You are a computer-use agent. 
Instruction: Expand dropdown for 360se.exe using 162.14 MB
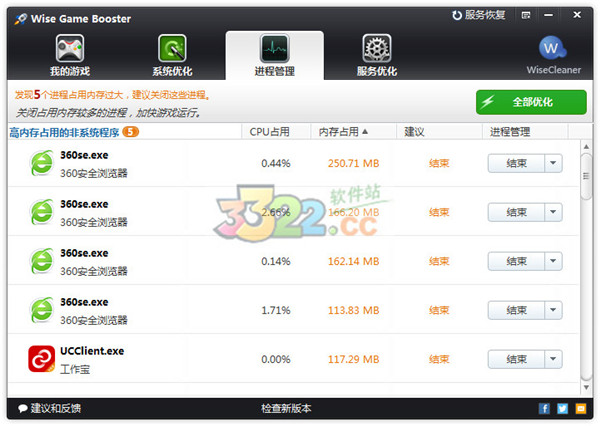(x=554, y=261)
